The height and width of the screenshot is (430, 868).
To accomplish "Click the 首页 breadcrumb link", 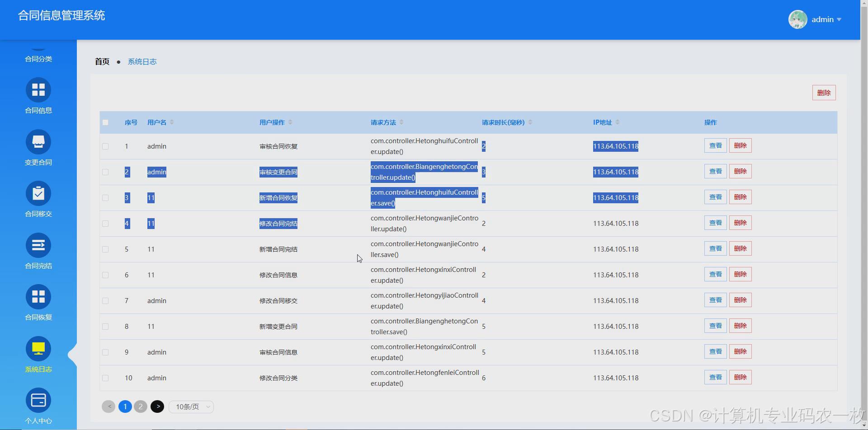I will click(x=102, y=61).
